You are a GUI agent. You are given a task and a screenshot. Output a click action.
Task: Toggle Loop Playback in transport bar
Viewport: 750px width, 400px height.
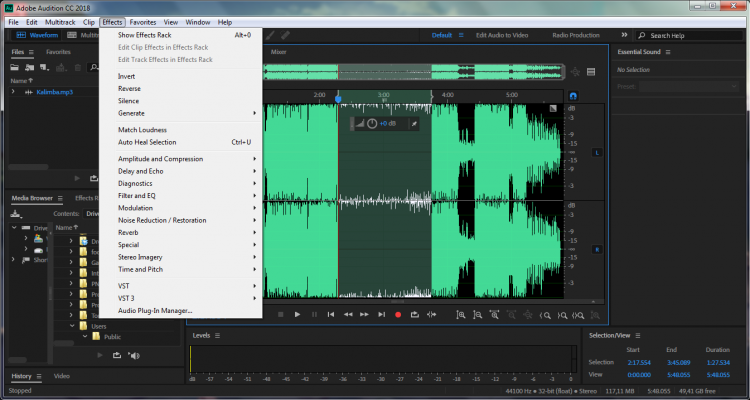[414, 314]
